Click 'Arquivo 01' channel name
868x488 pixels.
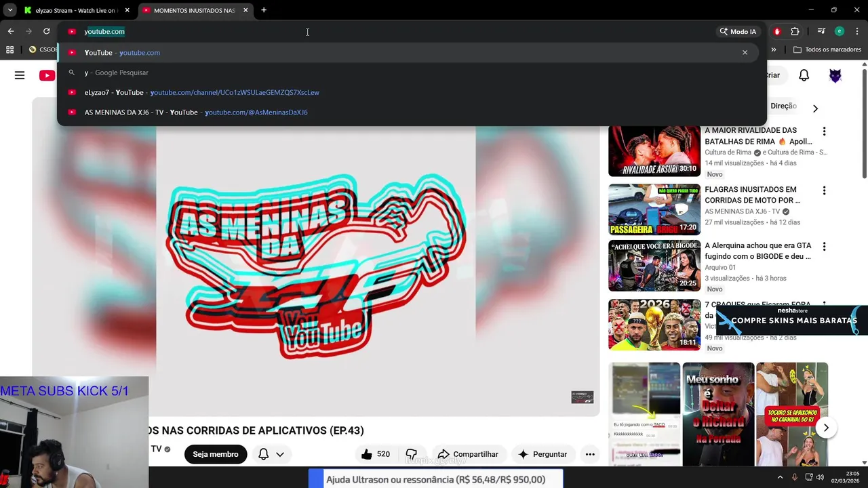720,268
